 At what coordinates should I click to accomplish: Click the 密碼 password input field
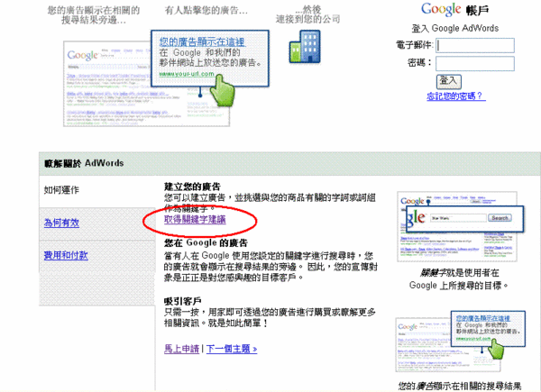pyautogui.click(x=475, y=64)
